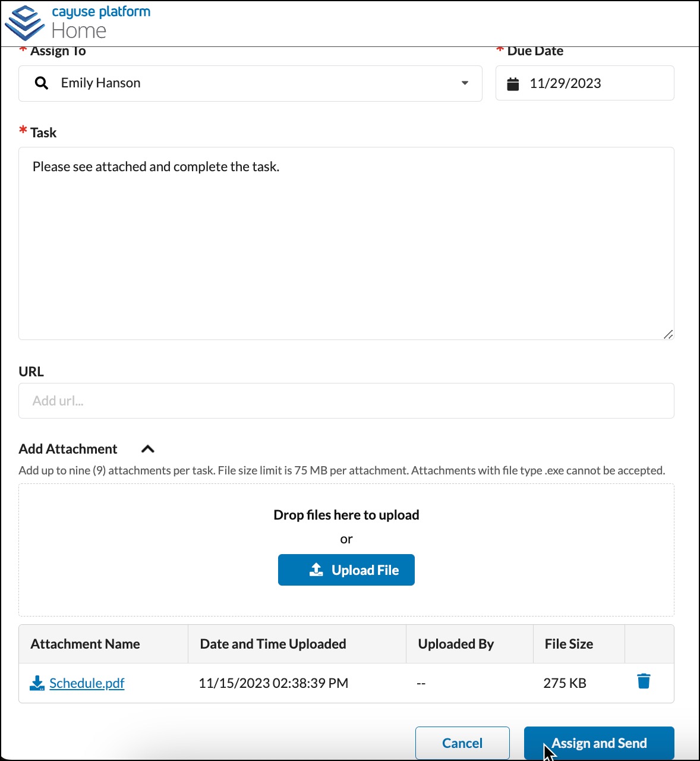Click the Date and Time Uploaded header
The height and width of the screenshot is (761, 700).
point(273,644)
